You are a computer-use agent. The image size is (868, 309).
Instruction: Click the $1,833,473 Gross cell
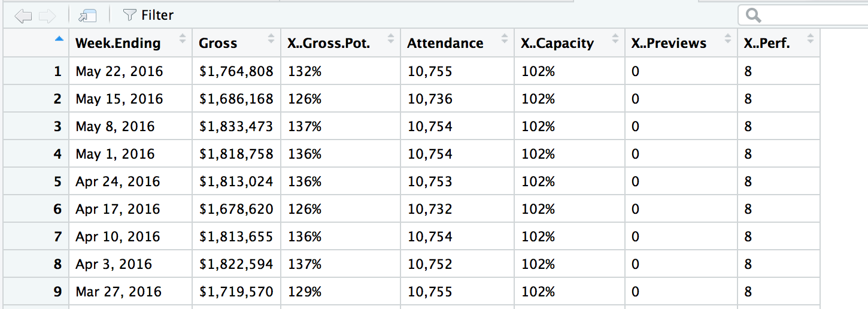point(236,127)
